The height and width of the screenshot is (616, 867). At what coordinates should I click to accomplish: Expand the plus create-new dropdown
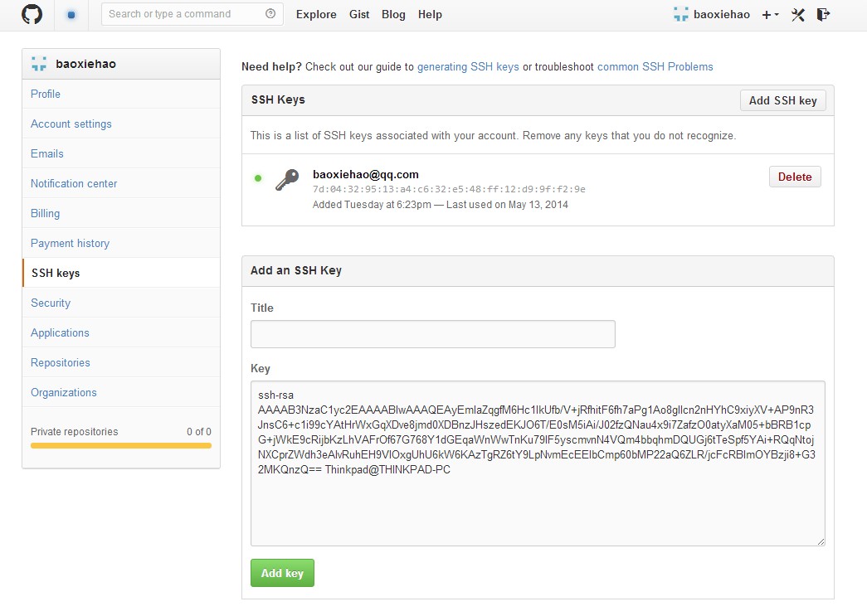tap(770, 14)
